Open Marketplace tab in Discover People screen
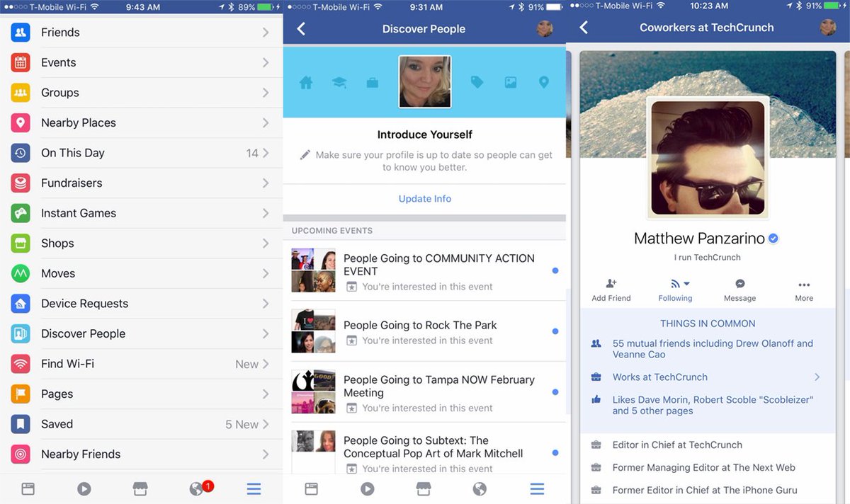This screenshot has height=504, width=850. (x=424, y=488)
